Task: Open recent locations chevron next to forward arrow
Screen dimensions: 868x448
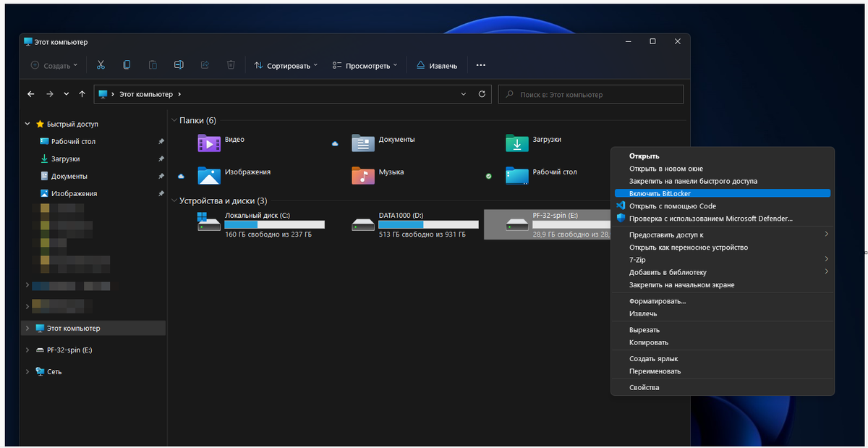Action: [67, 94]
